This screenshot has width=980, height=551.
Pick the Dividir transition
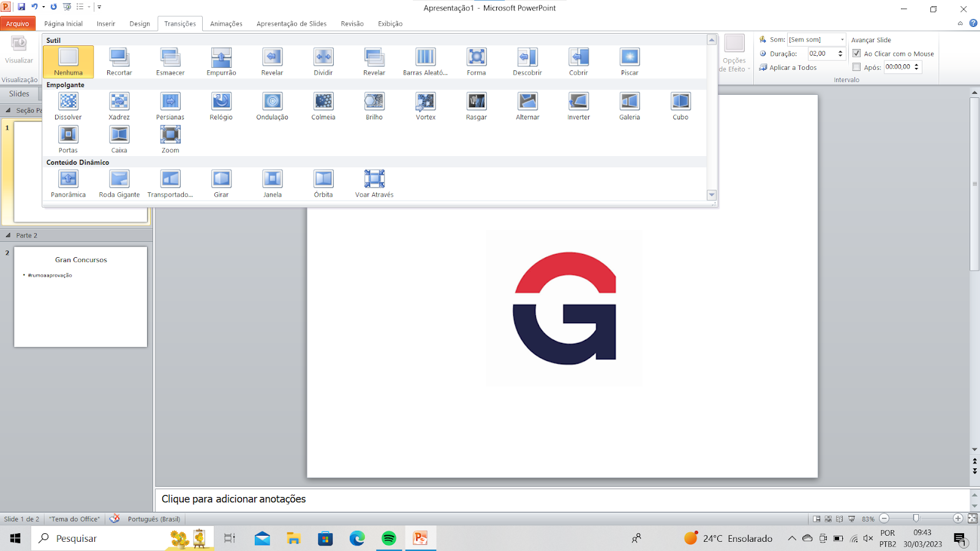(x=323, y=62)
